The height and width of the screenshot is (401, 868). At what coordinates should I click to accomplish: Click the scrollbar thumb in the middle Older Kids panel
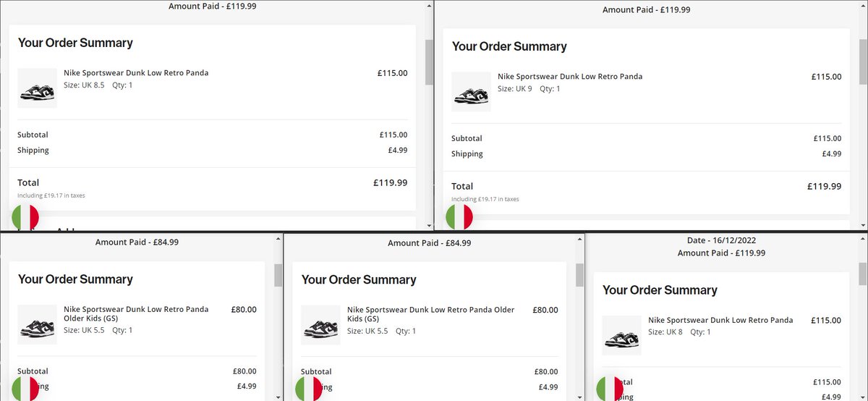(579, 275)
